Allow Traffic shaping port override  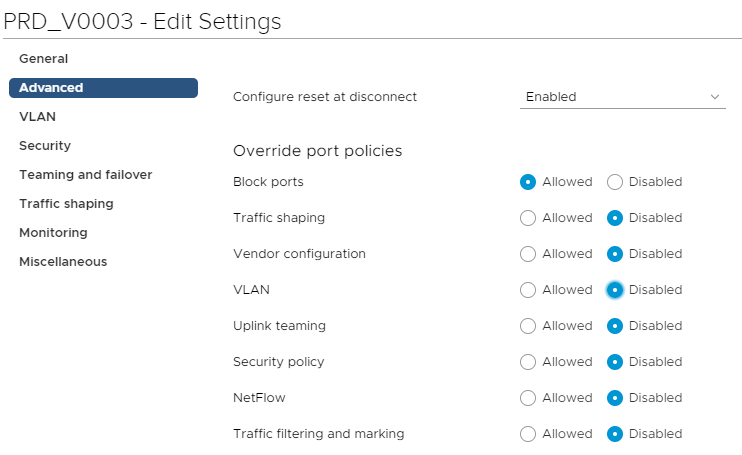(x=528, y=218)
